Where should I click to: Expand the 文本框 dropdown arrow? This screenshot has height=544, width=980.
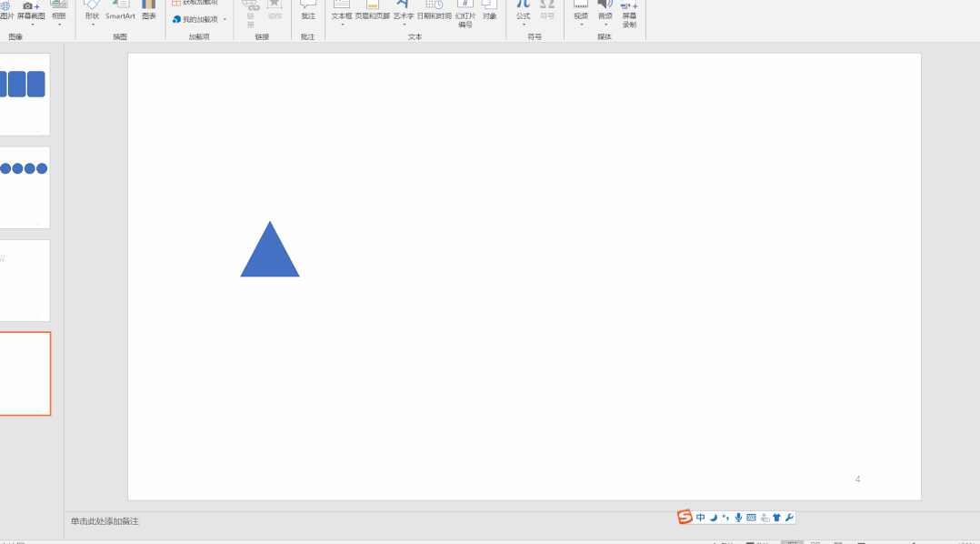(343, 25)
